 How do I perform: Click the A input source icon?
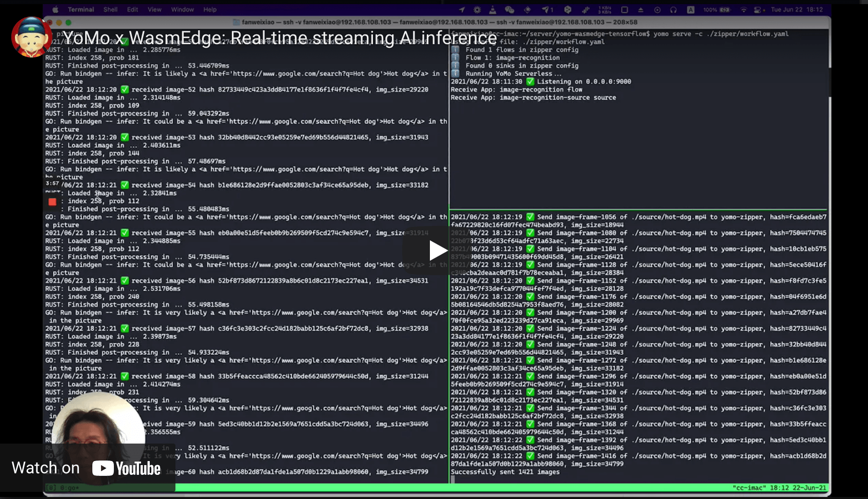pos(691,9)
